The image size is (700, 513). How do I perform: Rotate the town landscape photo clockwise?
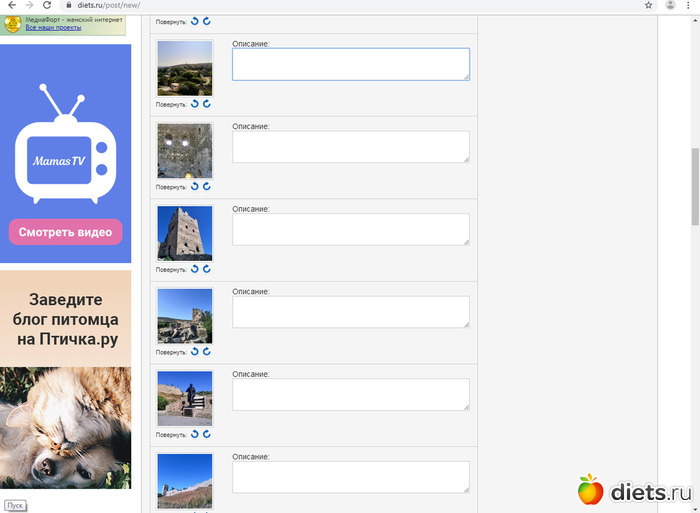click(207, 104)
